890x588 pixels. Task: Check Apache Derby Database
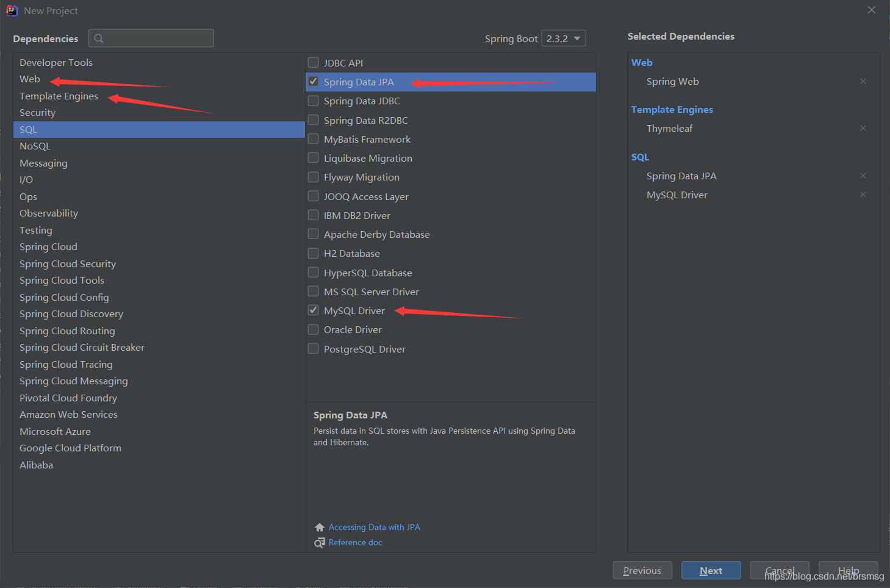coord(314,234)
